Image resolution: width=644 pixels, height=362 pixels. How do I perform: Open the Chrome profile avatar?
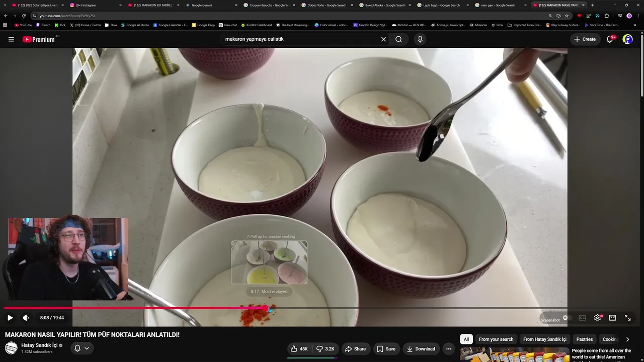point(629,16)
